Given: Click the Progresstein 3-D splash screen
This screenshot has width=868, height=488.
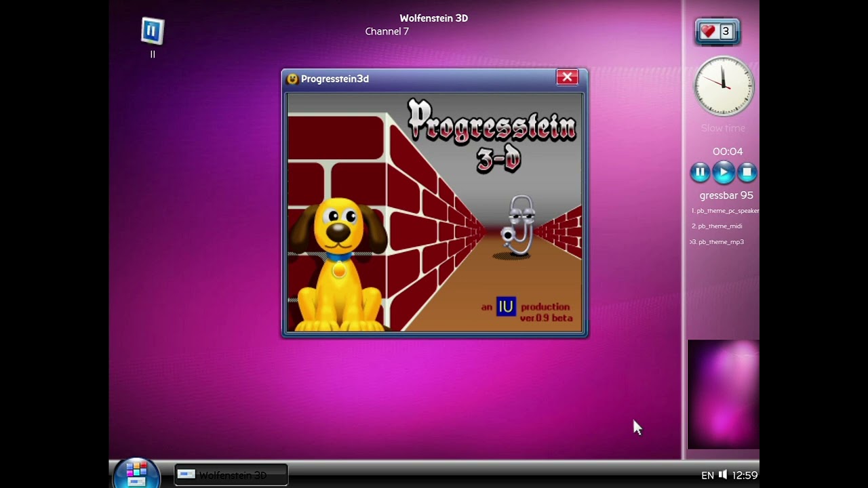Looking at the screenshot, I should 435,212.
